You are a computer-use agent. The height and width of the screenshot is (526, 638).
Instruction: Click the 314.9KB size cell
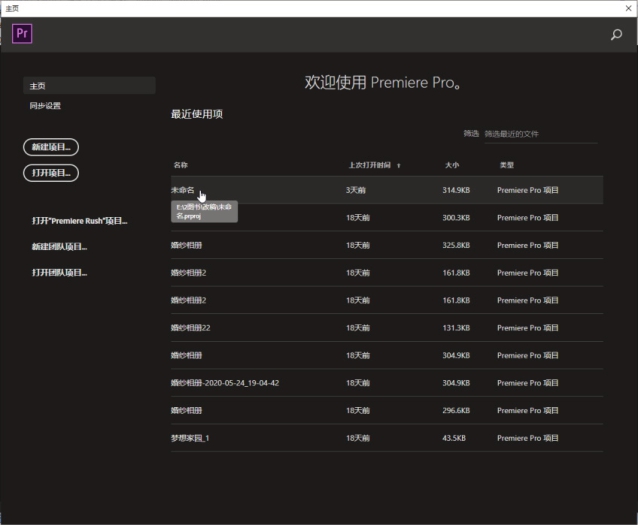pos(456,190)
